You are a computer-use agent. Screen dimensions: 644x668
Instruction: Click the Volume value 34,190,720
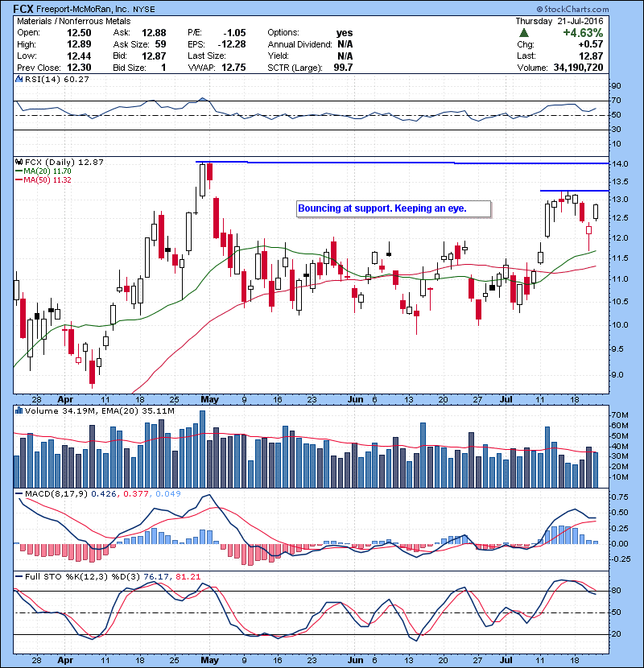(x=578, y=68)
